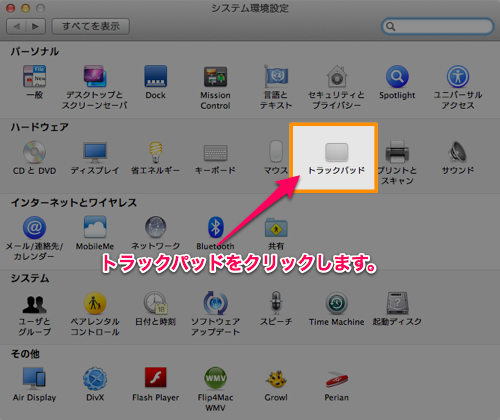The image size is (500, 420).
Task: Open スピーチ (Speech) preferences
Action: coord(276,303)
